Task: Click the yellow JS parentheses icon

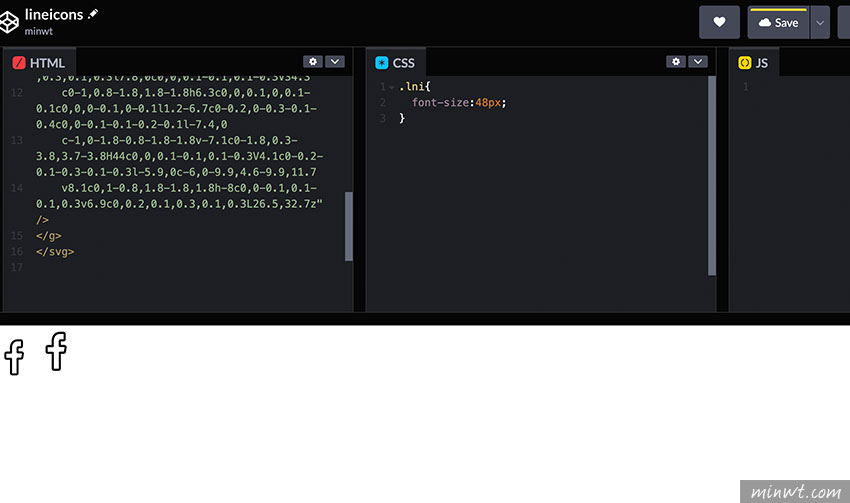Action: click(745, 63)
